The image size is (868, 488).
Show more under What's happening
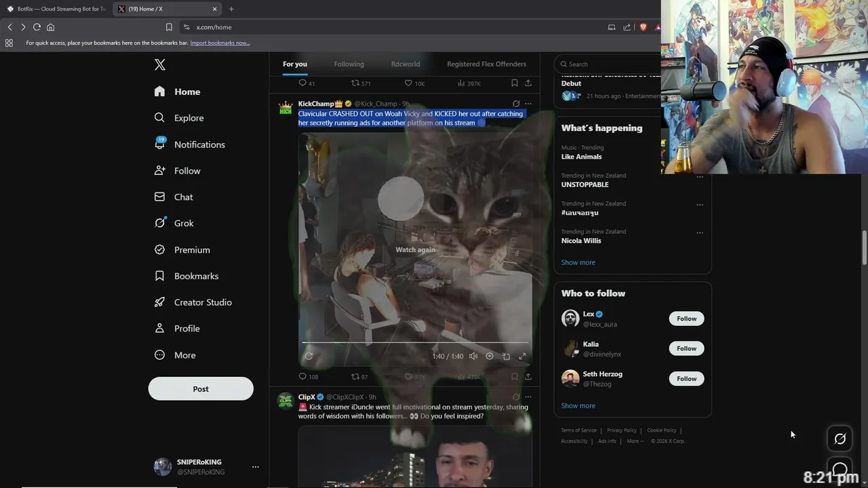coord(578,262)
